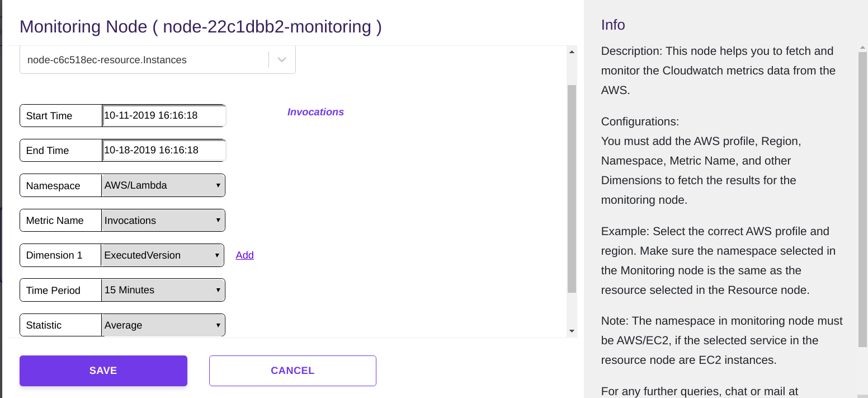Click the CANCEL button
The height and width of the screenshot is (398, 868).
[x=293, y=371]
